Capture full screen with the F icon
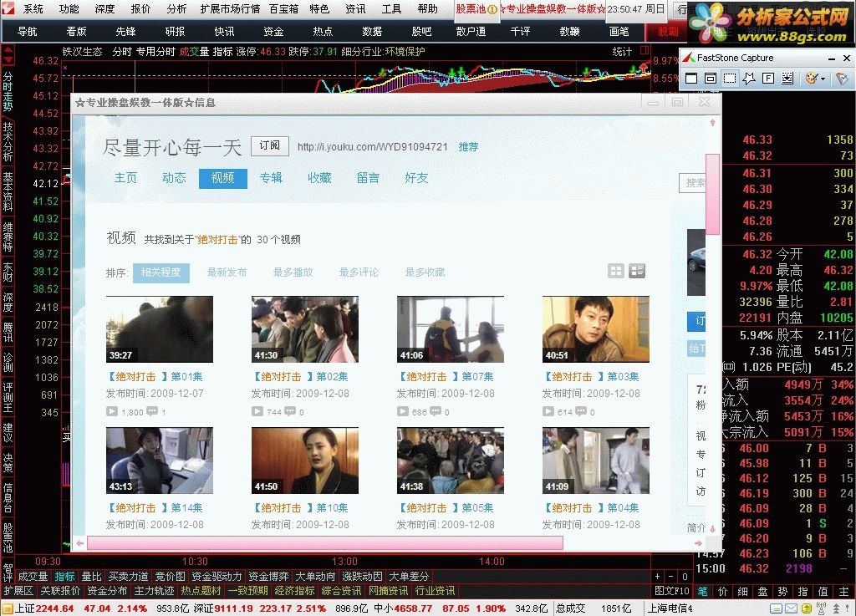The width and height of the screenshot is (856, 616). [x=768, y=78]
